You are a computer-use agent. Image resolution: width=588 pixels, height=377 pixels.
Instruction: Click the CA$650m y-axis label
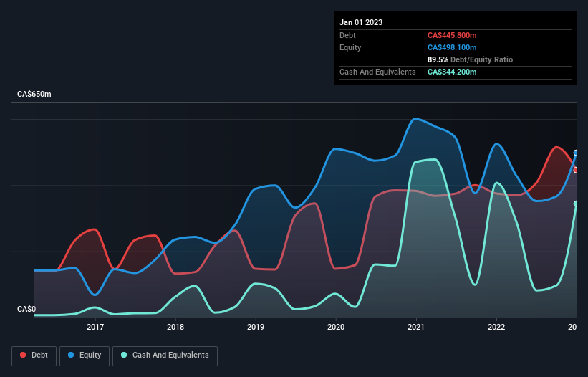34,94
